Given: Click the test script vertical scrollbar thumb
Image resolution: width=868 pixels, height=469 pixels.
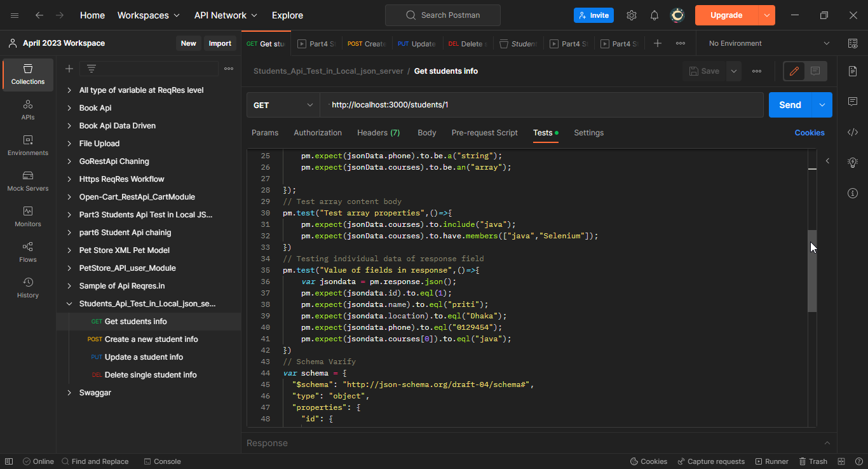Looking at the screenshot, I should click(812, 271).
